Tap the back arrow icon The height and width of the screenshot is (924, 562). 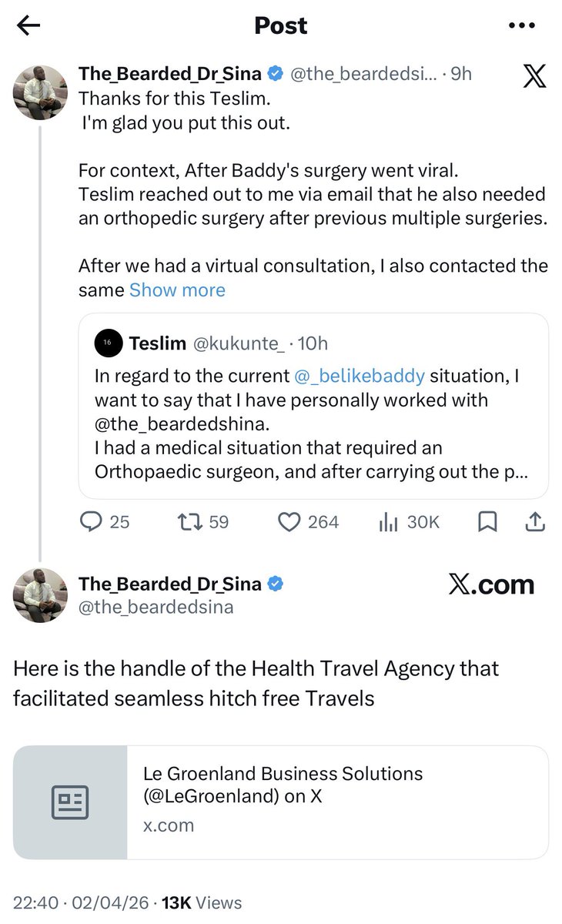pyautogui.click(x=28, y=25)
